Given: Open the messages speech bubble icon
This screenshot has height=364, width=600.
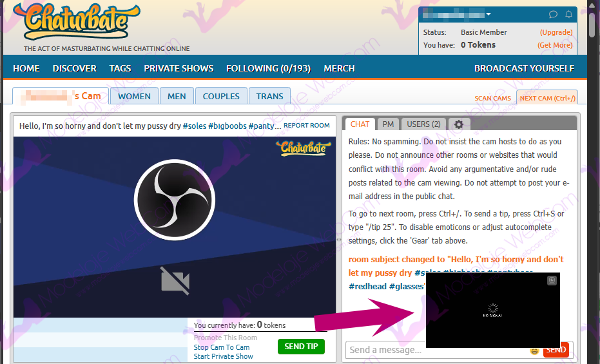Looking at the screenshot, I should [553, 14].
